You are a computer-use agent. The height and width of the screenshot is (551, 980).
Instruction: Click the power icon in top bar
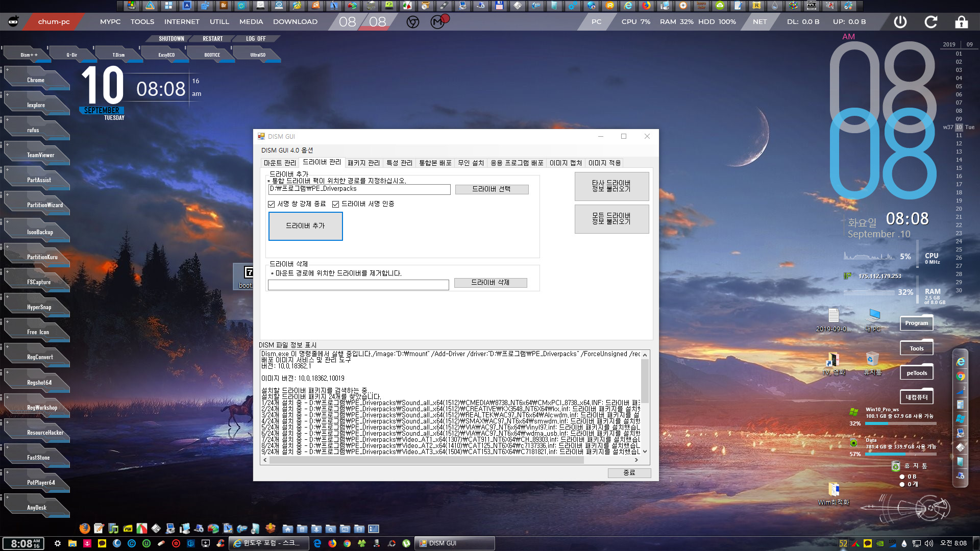(900, 22)
